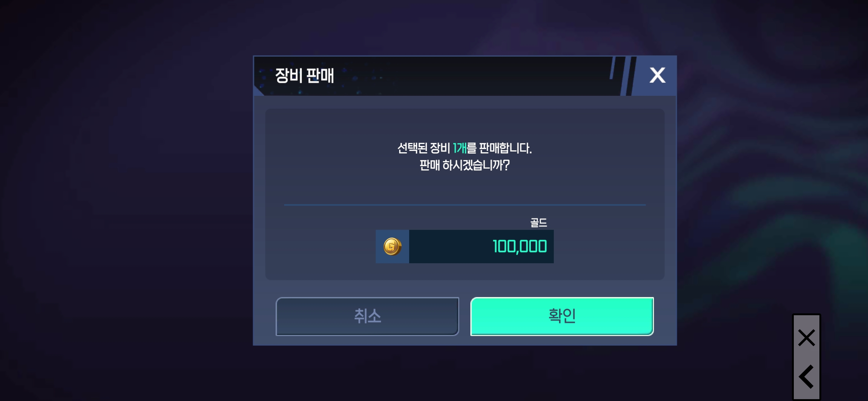Image resolution: width=868 pixels, height=401 pixels.
Task: Click the horizontal divider line in dialog
Action: pyautogui.click(x=465, y=205)
